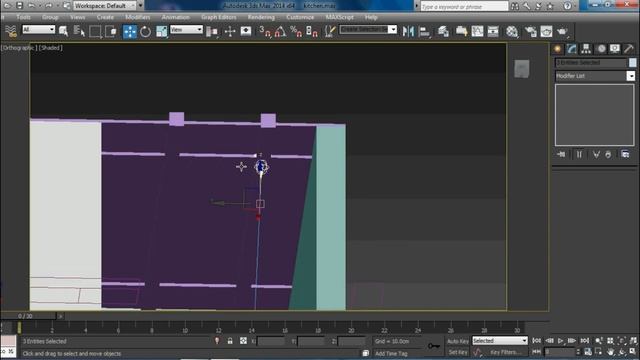This screenshot has width=640, height=360.
Task: Toggle Angle Snap
Action: pyautogui.click(x=280, y=31)
